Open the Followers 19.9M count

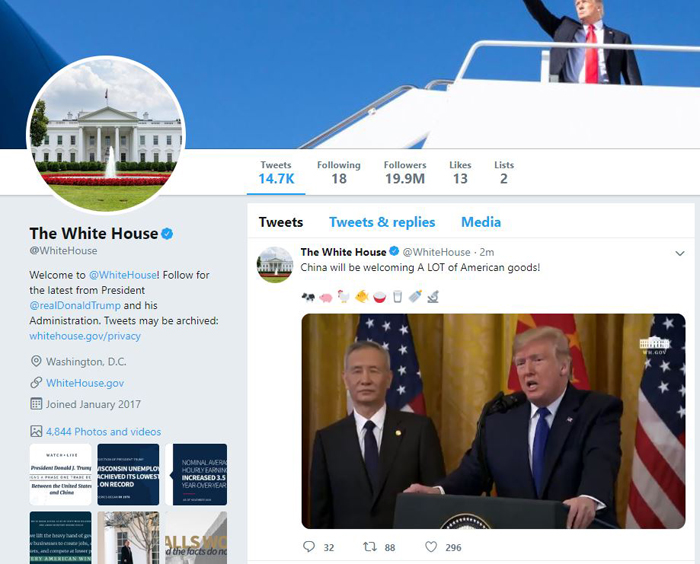pos(405,172)
